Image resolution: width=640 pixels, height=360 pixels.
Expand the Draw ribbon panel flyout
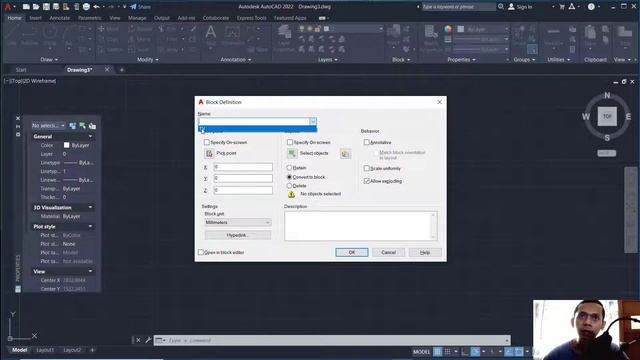coord(49,60)
